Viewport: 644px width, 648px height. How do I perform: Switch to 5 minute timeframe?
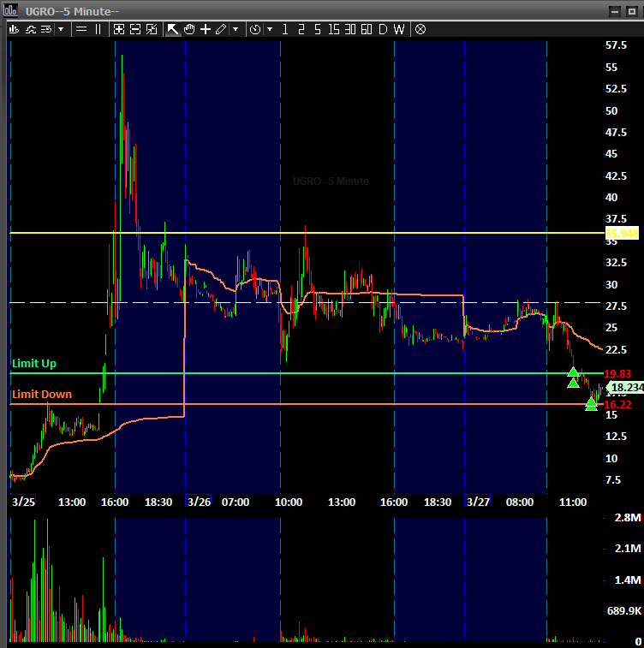tap(317, 29)
